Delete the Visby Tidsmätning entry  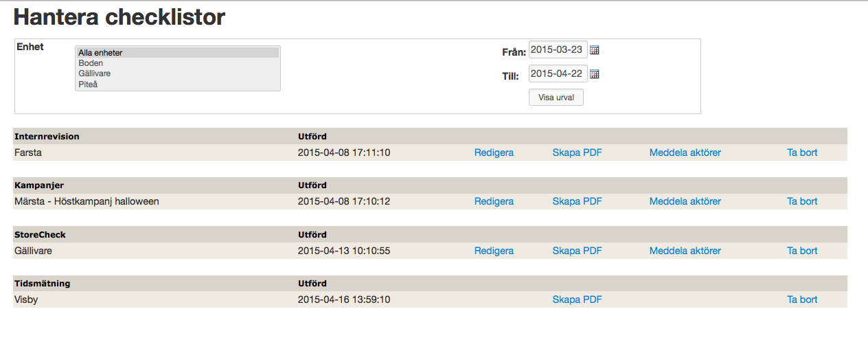[x=802, y=299]
